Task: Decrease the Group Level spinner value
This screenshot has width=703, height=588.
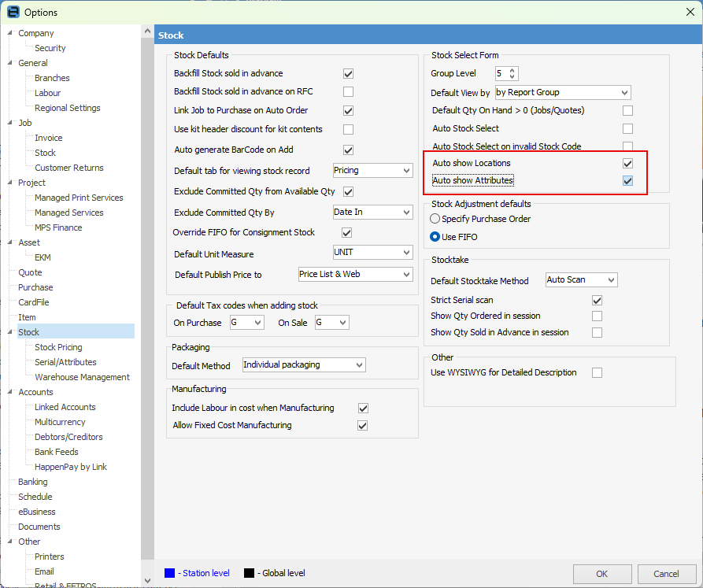Action: tap(512, 76)
